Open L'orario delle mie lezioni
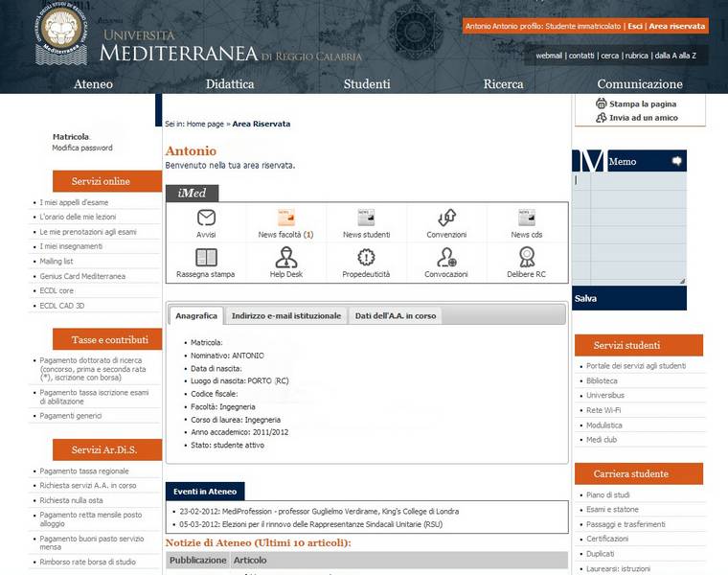 (78, 217)
